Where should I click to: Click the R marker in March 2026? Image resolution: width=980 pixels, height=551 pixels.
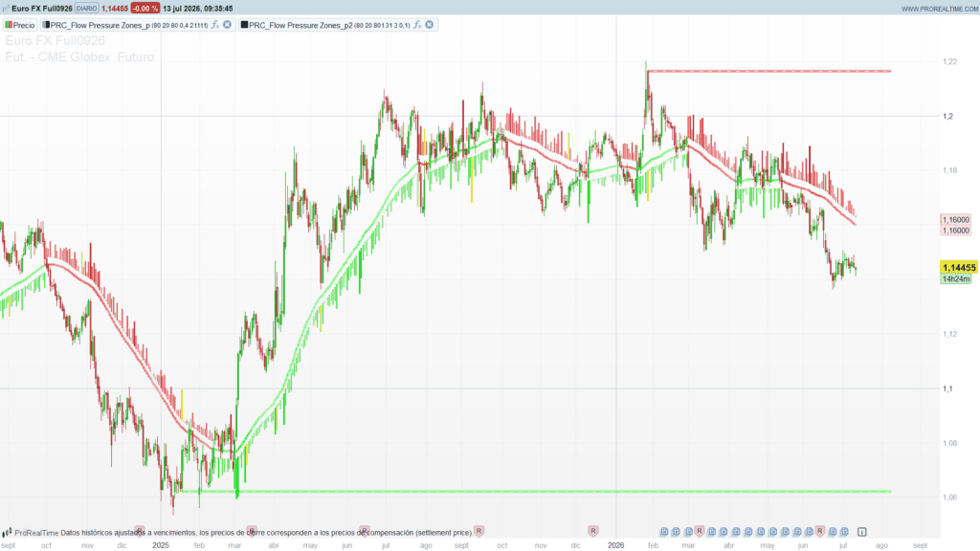coord(700,531)
